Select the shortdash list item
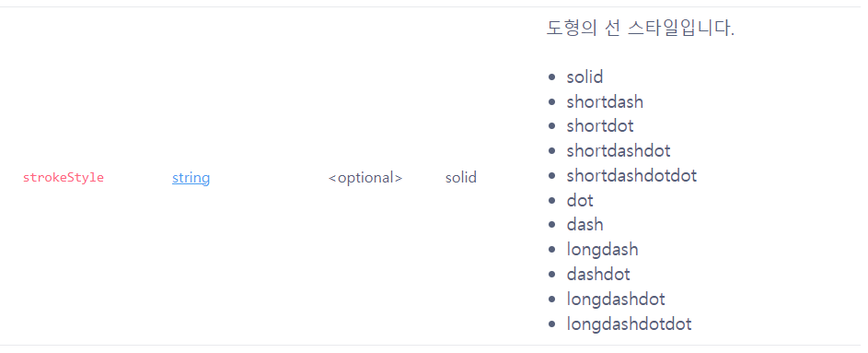This screenshot has width=868, height=353. point(605,102)
